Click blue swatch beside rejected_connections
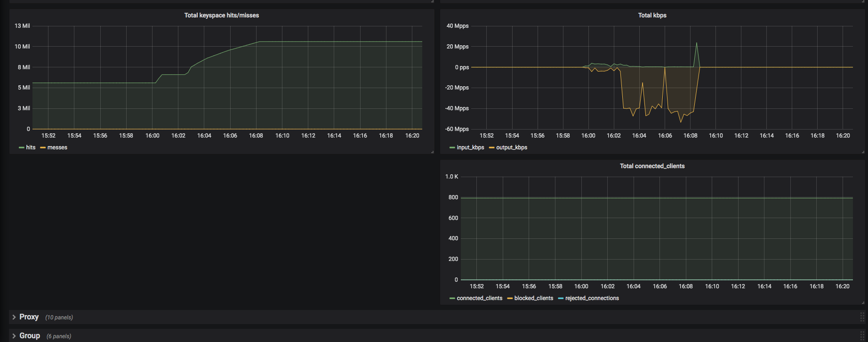Image resolution: width=868 pixels, height=342 pixels. coord(561,299)
